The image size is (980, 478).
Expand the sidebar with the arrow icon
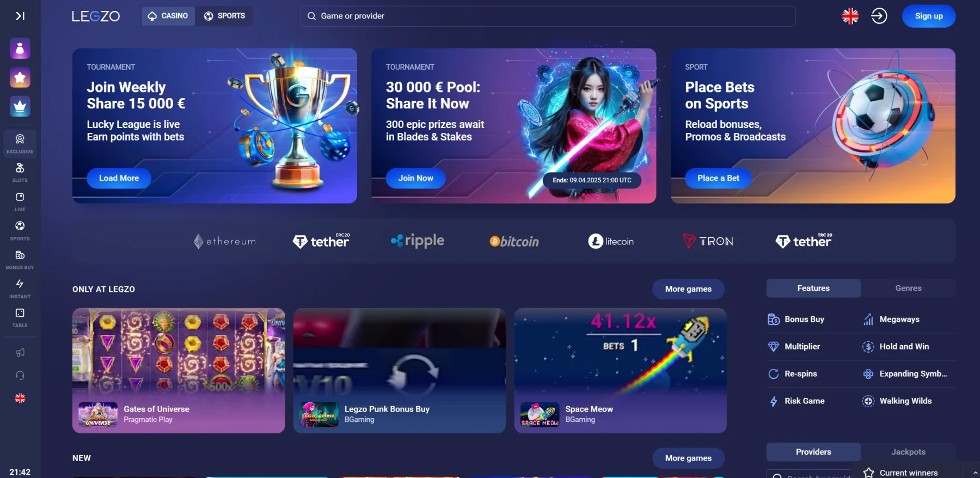point(20,16)
